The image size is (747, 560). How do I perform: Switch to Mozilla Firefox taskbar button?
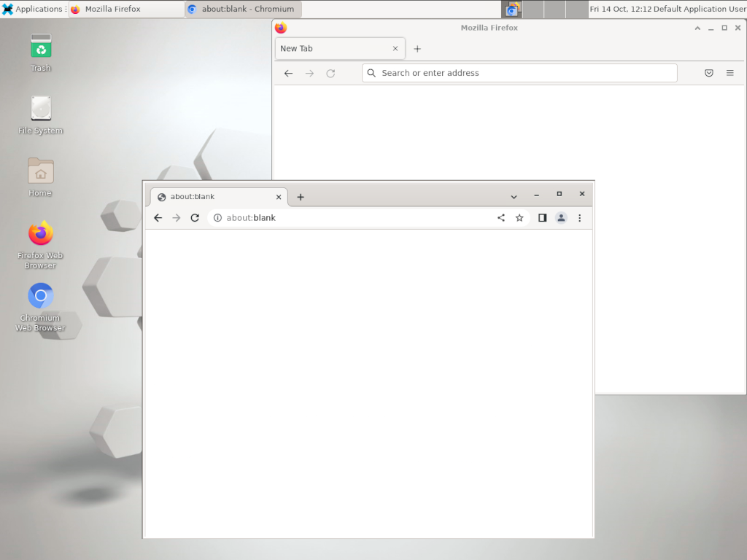127,9
